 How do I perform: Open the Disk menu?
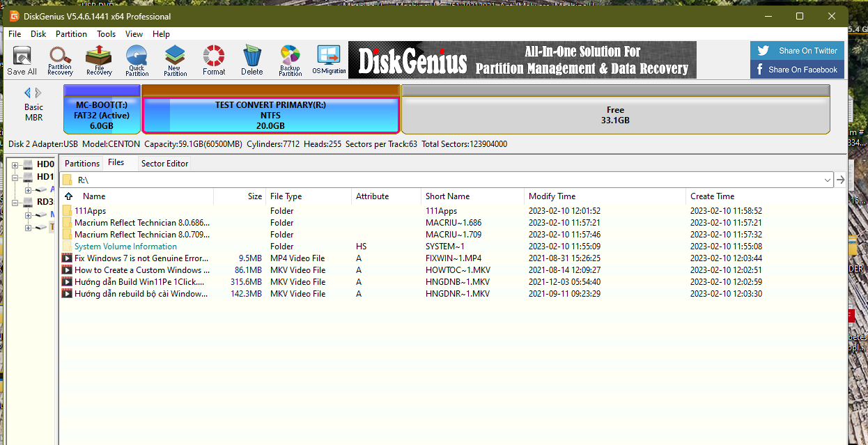pos(38,33)
